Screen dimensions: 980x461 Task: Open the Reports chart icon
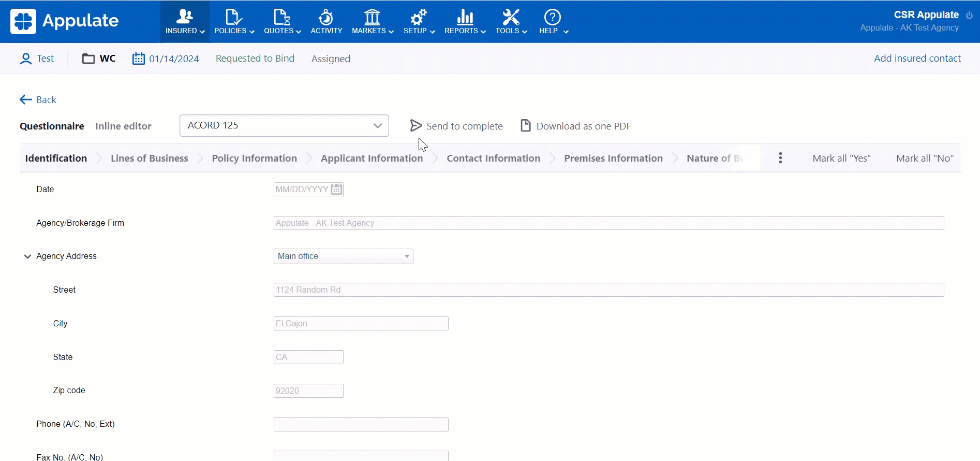tap(465, 17)
